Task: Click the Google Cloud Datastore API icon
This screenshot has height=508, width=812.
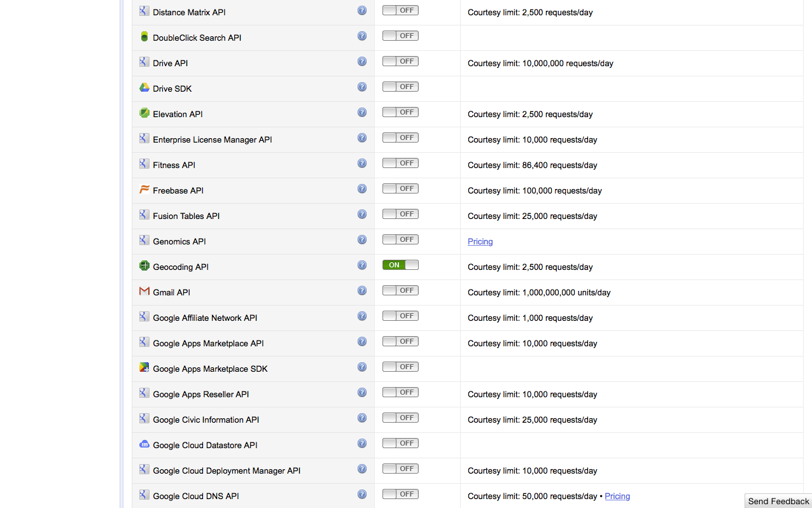Action: tap(144, 444)
